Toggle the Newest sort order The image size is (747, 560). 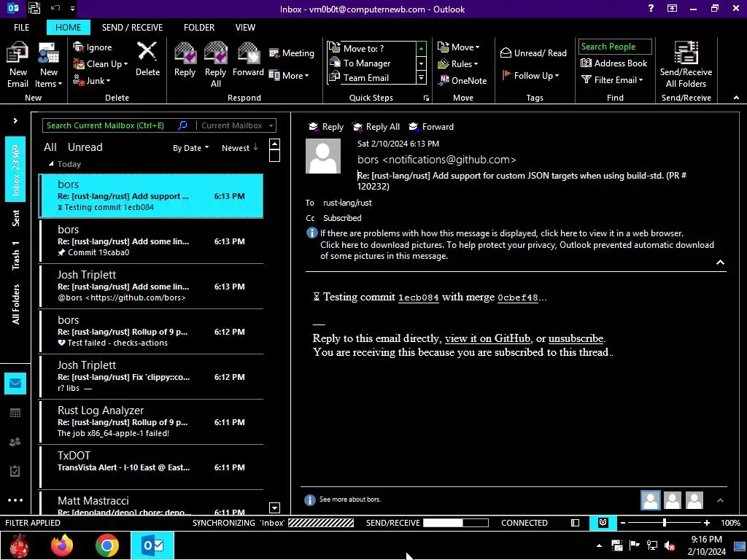pyautogui.click(x=239, y=147)
